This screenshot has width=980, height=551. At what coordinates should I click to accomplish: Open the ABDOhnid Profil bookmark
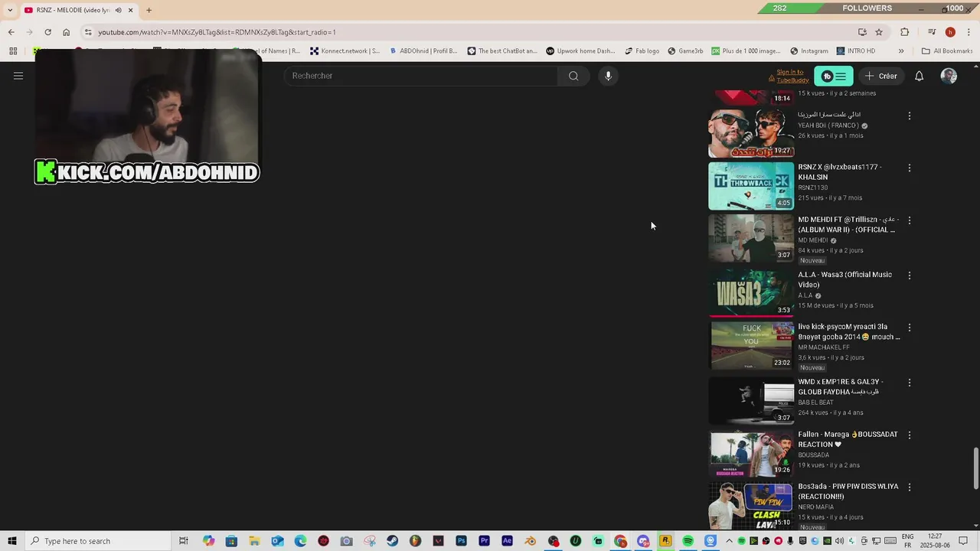coord(423,51)
